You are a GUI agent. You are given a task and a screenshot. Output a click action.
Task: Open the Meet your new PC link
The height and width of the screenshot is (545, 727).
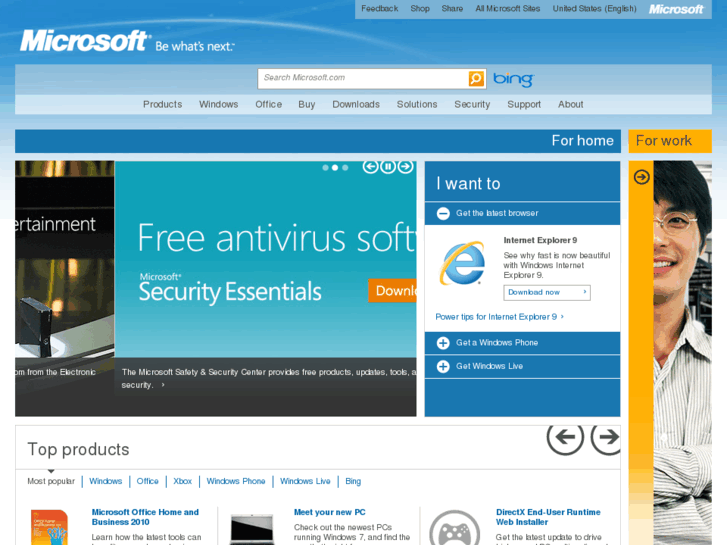(x=330, y=513)
